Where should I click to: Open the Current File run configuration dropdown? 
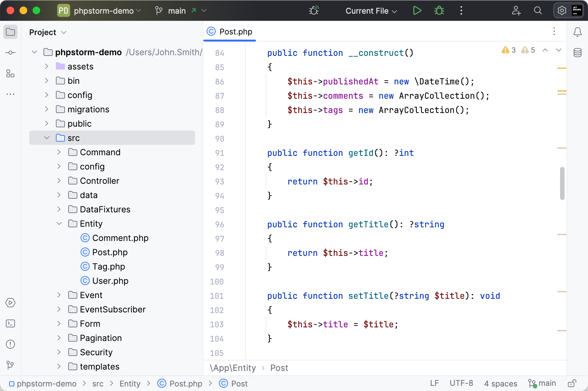(371, 11)
